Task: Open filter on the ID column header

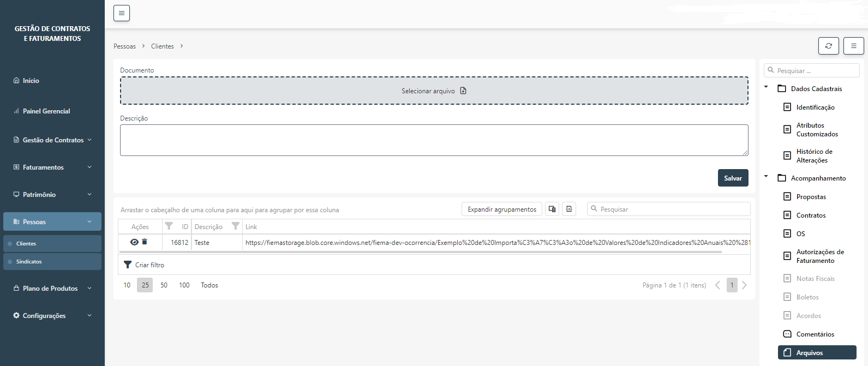Action: pyautogui.click(x=169, y=226)
